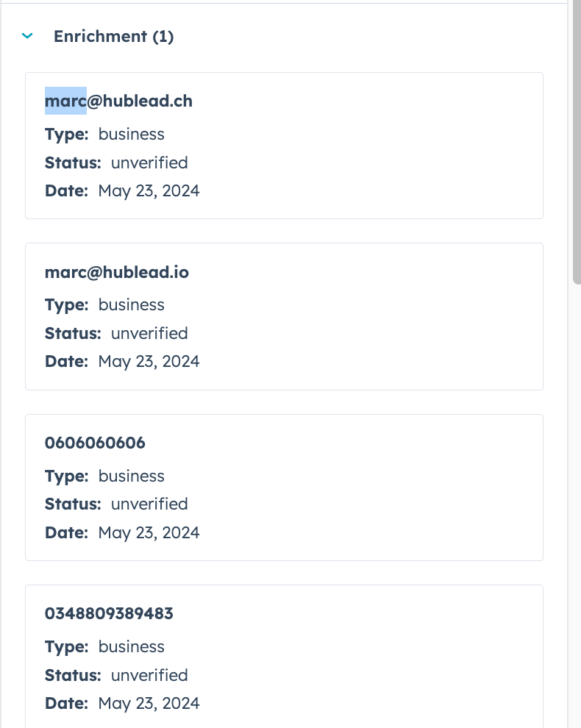The image size is (581, 728).
Task: Click the Date in marc@hublead.io card
Action: (x=122, y=362)
